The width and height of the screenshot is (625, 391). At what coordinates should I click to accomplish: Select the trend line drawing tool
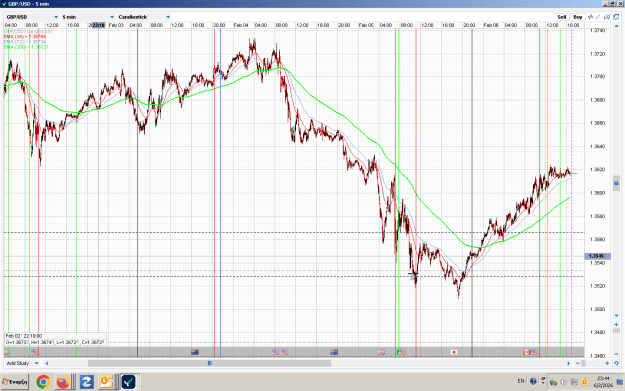[x=598, y=17]
